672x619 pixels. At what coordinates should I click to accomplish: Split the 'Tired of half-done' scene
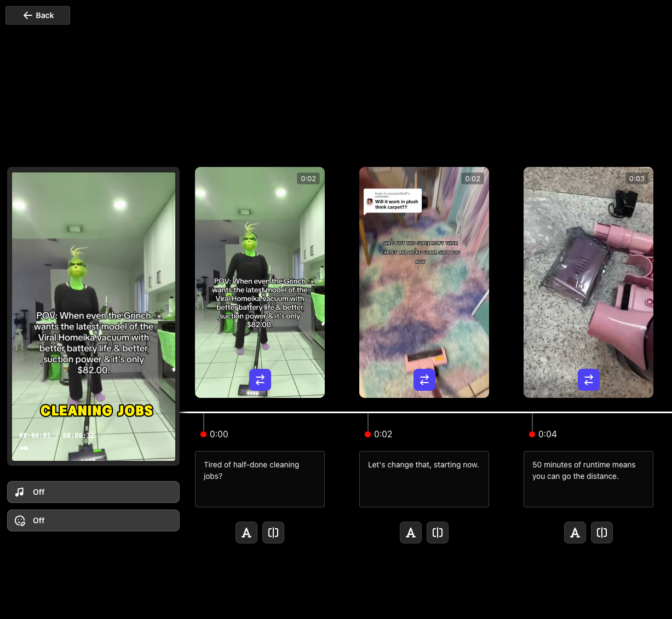coord(273,533)
